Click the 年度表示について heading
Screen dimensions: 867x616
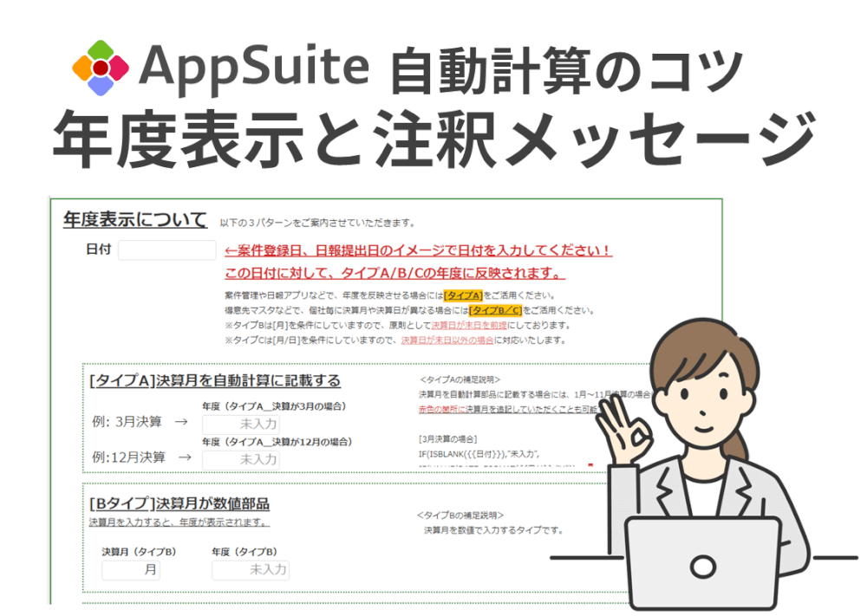point(132,219)
